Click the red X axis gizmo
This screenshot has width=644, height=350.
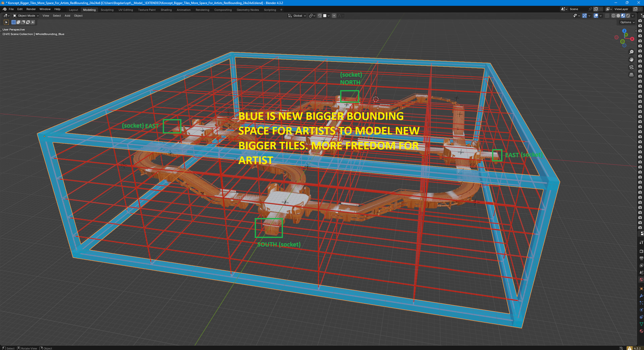[632, 39]
